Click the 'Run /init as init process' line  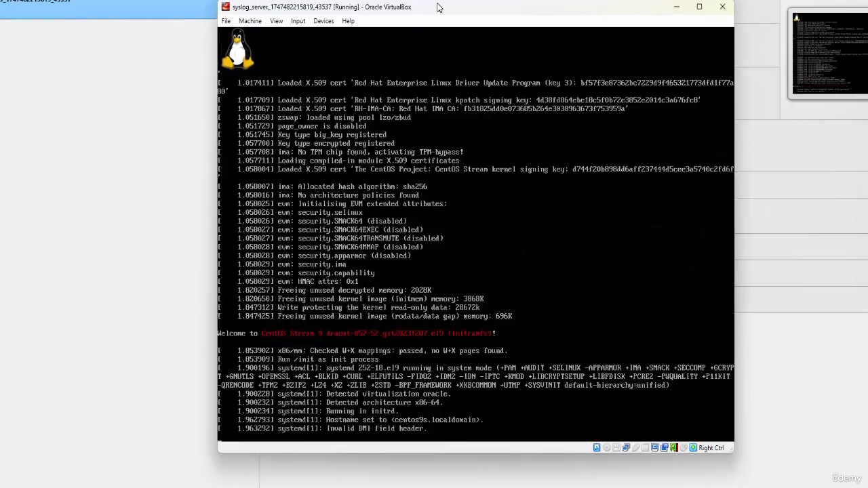[x=298, y=359]
